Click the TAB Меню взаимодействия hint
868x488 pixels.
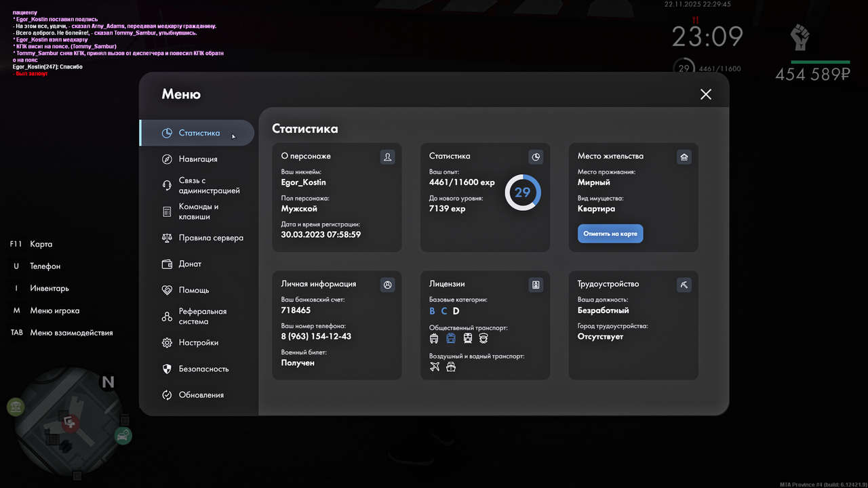[62, 333]
